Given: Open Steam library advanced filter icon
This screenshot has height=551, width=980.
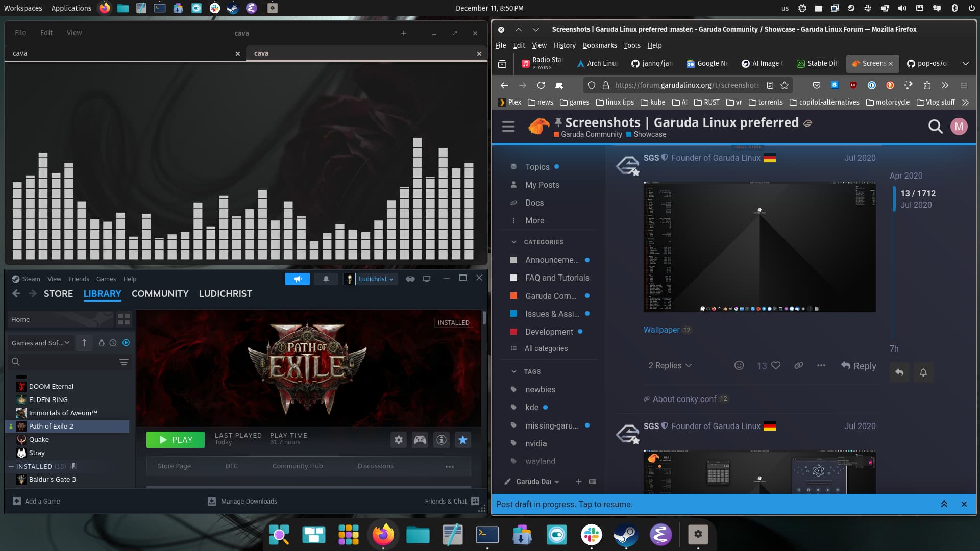Looking at the screenshot, I should click(124, 362).
